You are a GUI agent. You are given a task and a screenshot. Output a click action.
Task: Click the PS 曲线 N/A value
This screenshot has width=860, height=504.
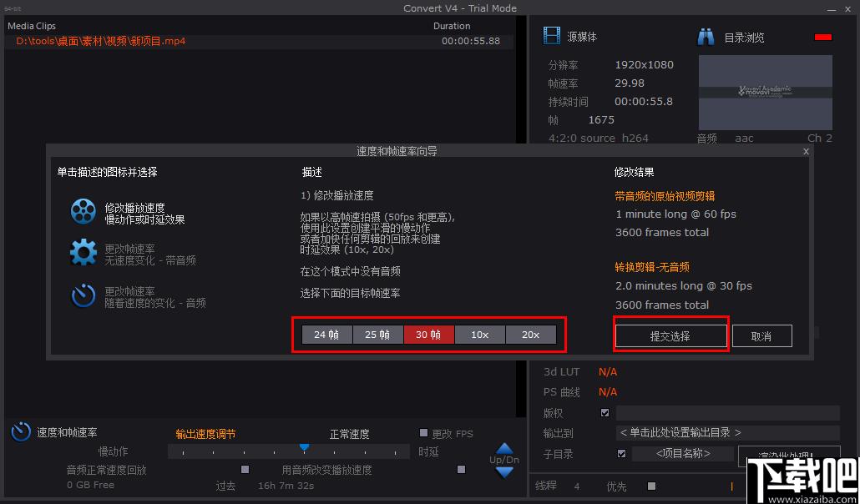coord(608,392)
